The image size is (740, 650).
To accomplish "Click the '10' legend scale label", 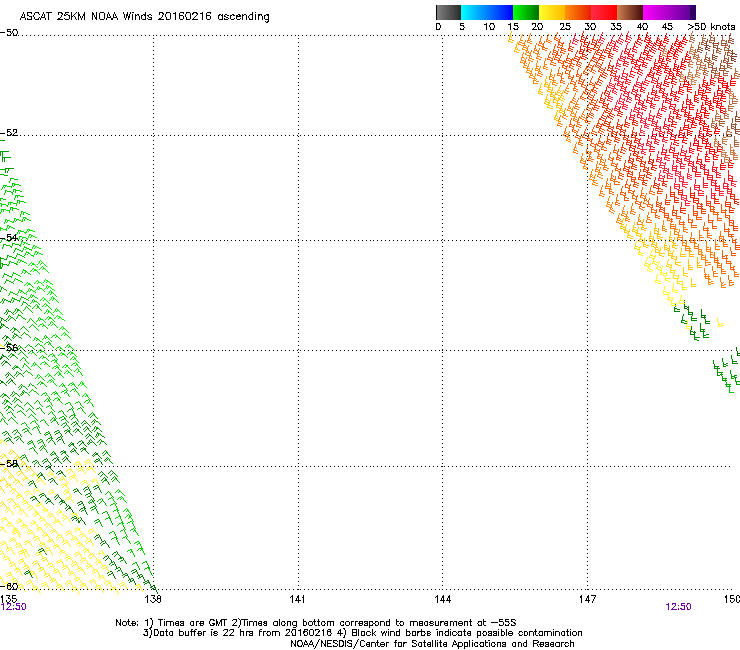I will pos(489,27).
